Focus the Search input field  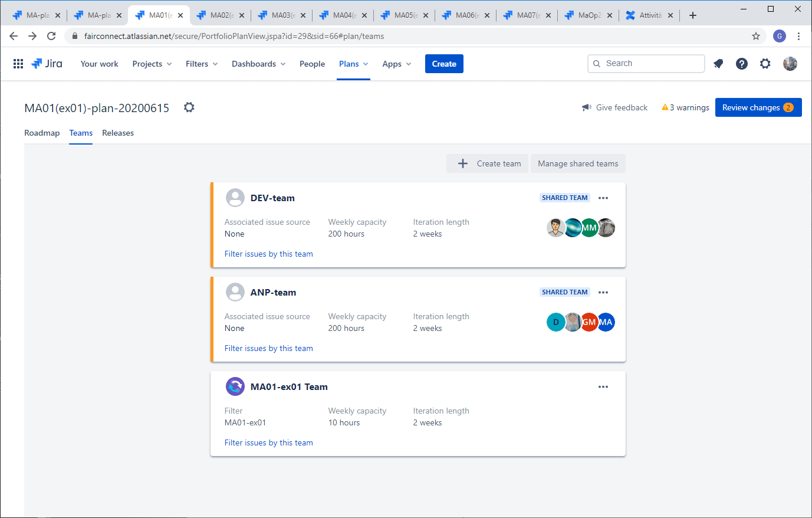(x=646, y=64)
